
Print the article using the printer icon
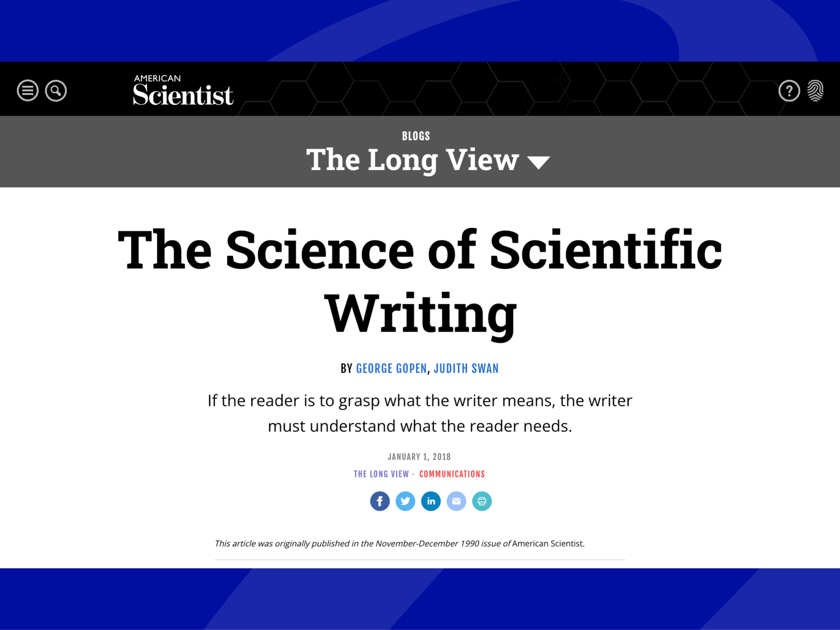click(x=482, y=501)
